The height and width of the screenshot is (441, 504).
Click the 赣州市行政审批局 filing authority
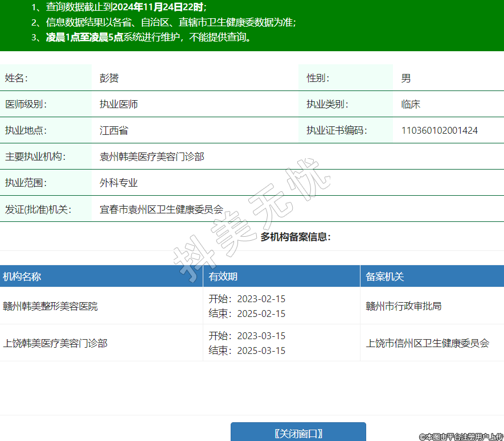[x=404, y=306]
